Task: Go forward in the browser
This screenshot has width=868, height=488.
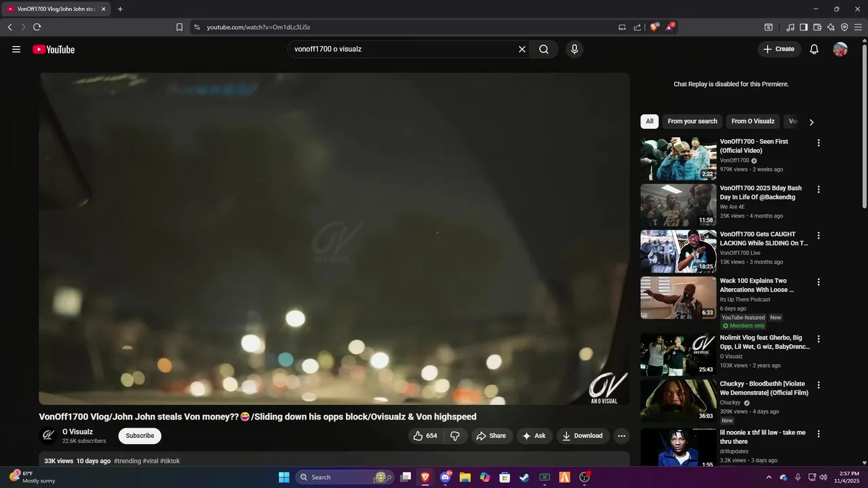Action: click(23, 27)
